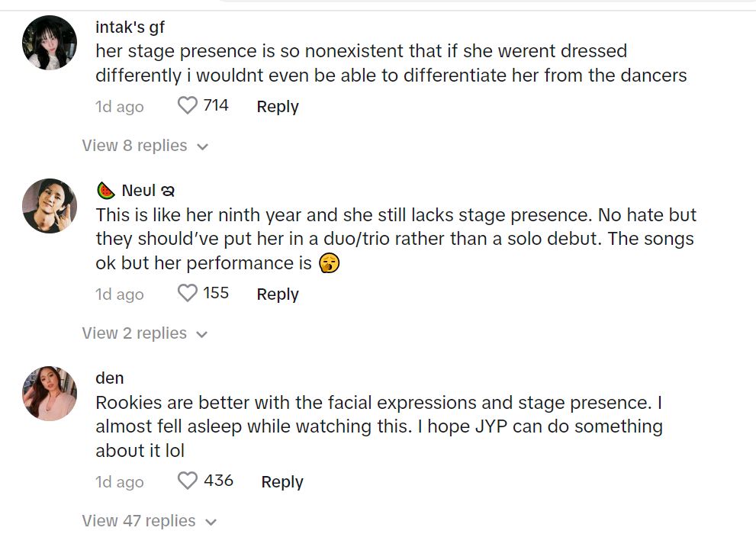Reply to Neul's comment
Viewport: 756px width, 534px height.
278,294
